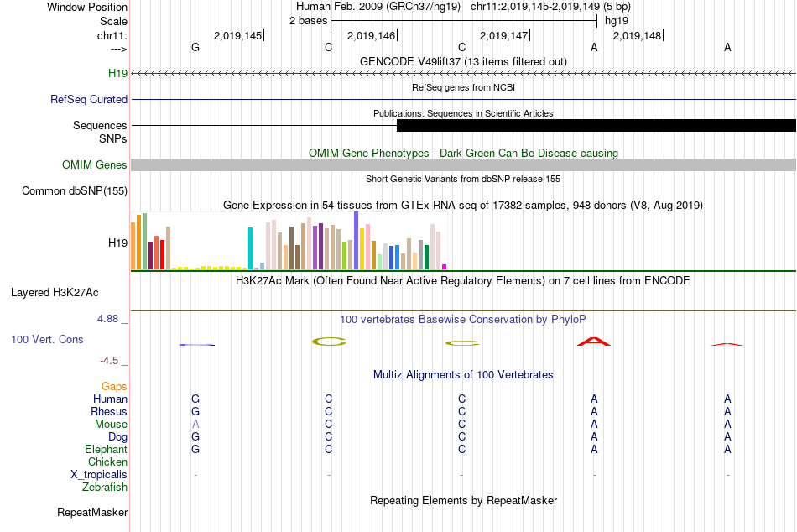Click the Sequences track label
The width and height of the screenshot is (797, 532).
100,125
